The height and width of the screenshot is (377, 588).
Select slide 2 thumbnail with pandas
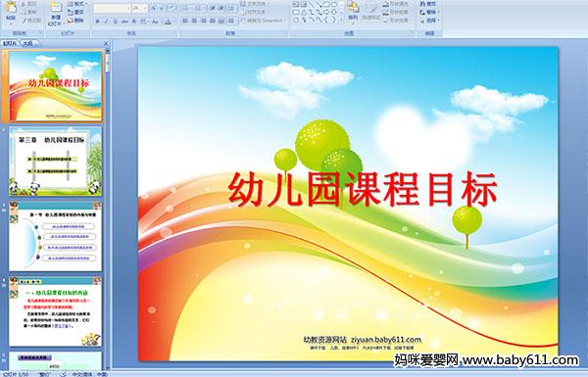pos(55,162)
